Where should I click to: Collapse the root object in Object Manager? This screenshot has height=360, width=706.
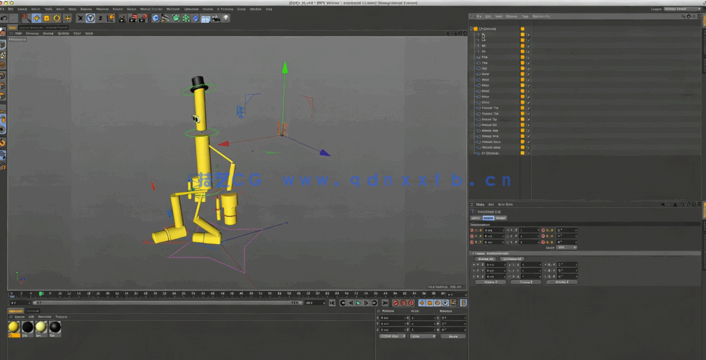pos(471,29)
